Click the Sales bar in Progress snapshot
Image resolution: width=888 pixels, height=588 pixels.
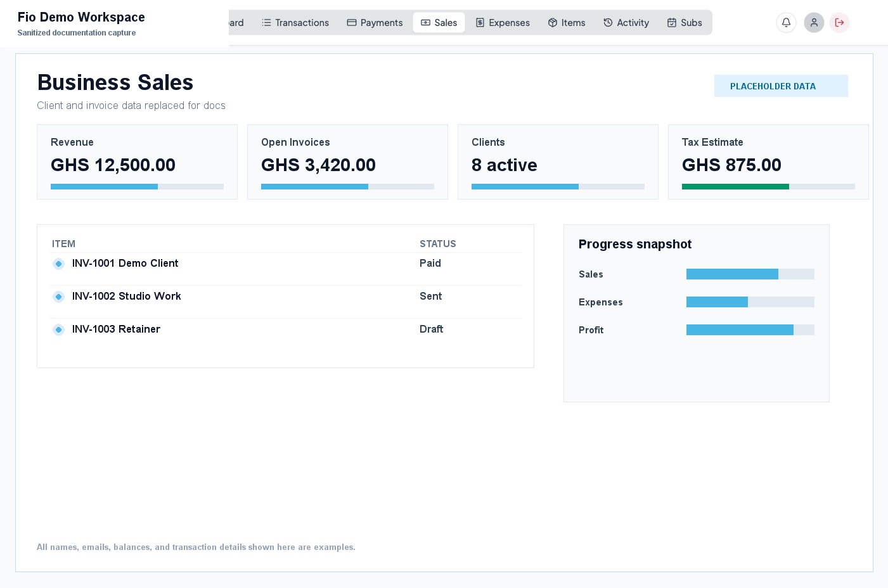(750, 274)
